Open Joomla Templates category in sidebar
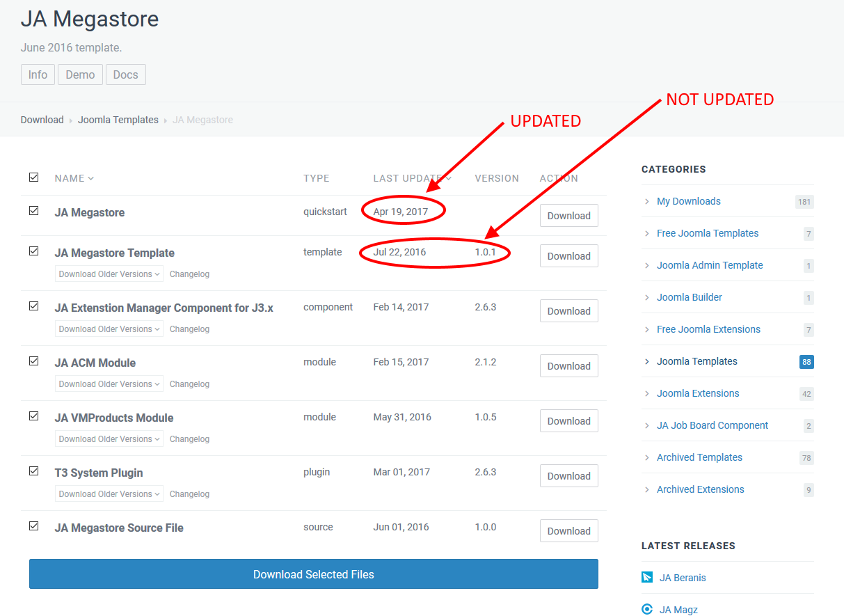This screenshot has height=616, width=844. point(697,361)
